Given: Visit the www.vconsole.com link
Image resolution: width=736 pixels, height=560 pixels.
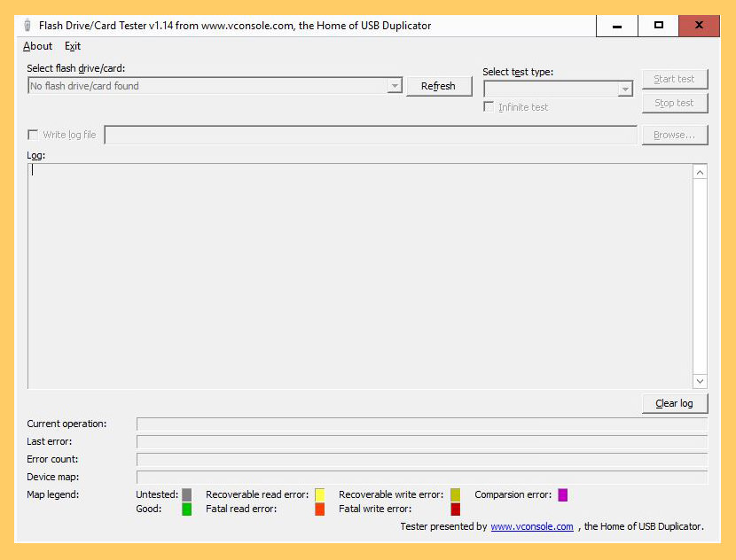Looking at the screenshot, I should [532, 526].
